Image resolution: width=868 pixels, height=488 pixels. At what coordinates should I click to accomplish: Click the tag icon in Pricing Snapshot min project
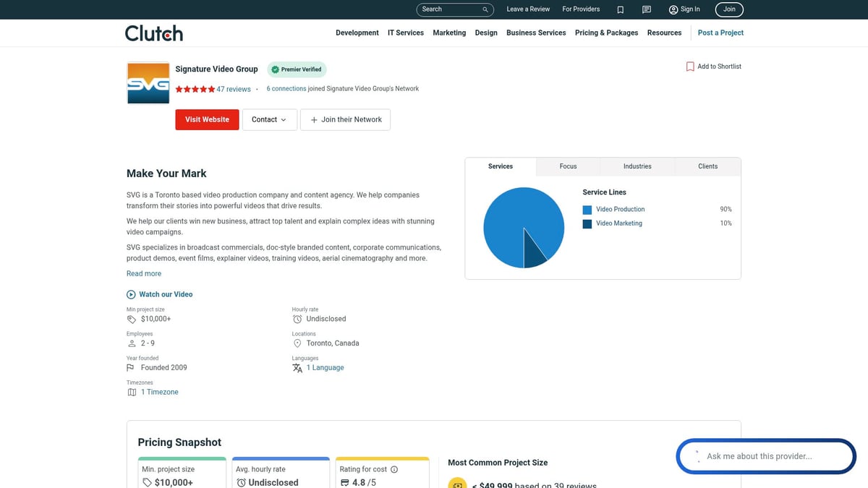pos(148,482)
